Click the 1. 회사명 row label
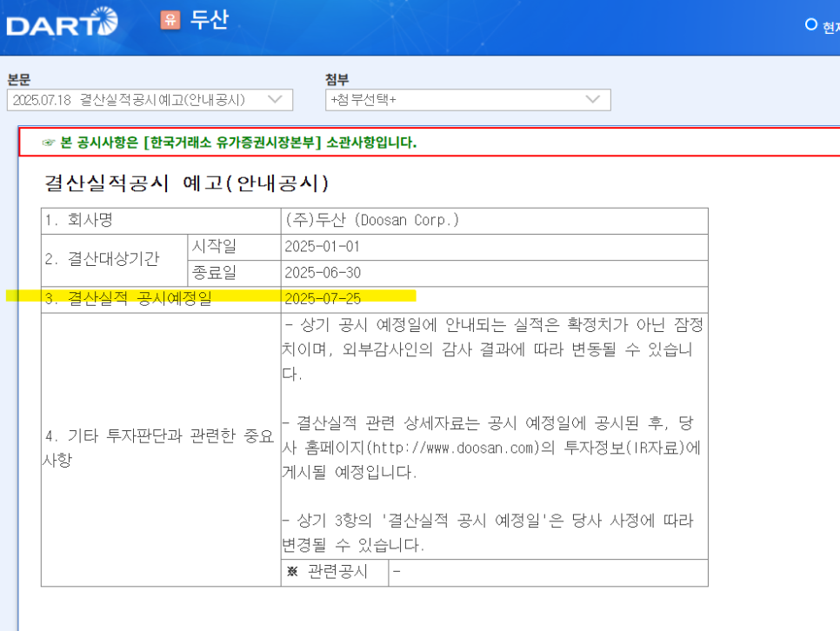The height and width of the screenshot is (631, 840). (x=79, y=220)
